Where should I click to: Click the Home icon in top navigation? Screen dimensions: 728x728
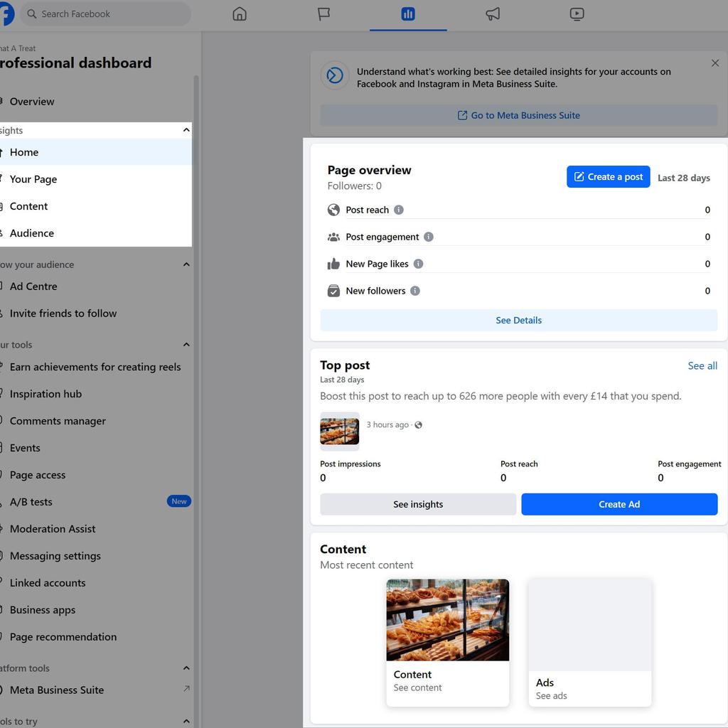(240, 14)
